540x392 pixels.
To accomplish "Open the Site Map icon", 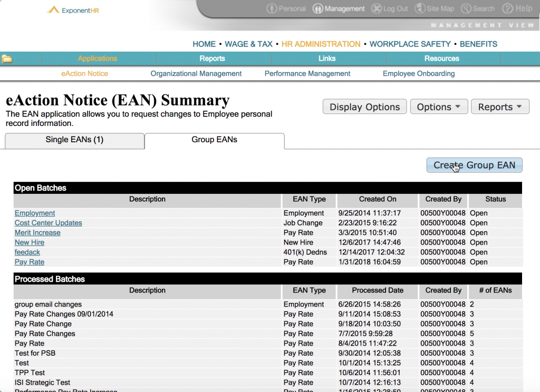I will (x=419, y=9).
